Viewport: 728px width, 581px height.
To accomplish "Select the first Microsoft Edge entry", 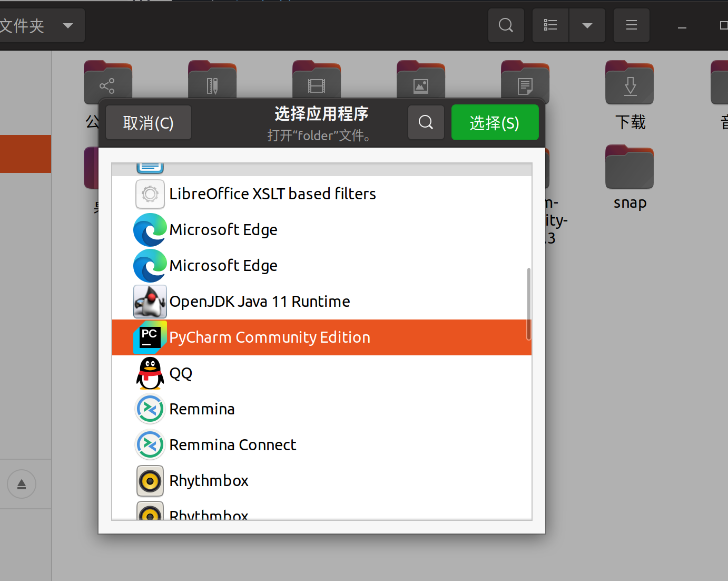I will click(322, 230).
